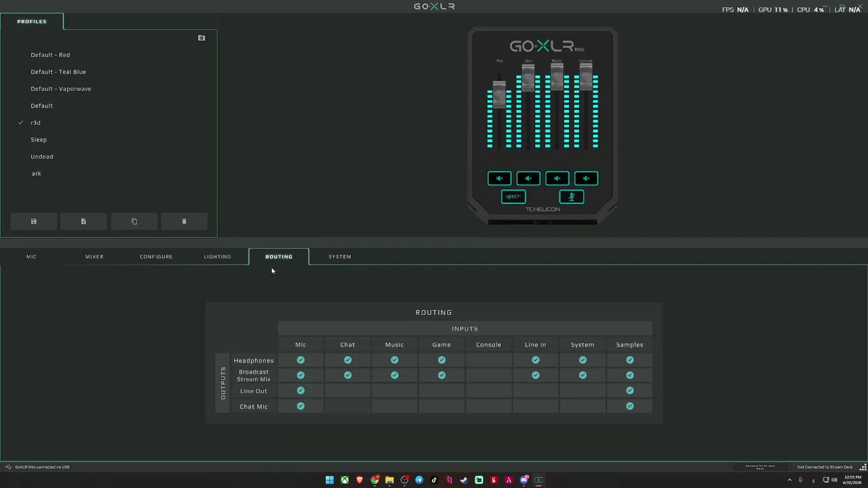This screenshot has width=868, height=488.
Task: Click the delete profile trash icon
Action: 184,222
